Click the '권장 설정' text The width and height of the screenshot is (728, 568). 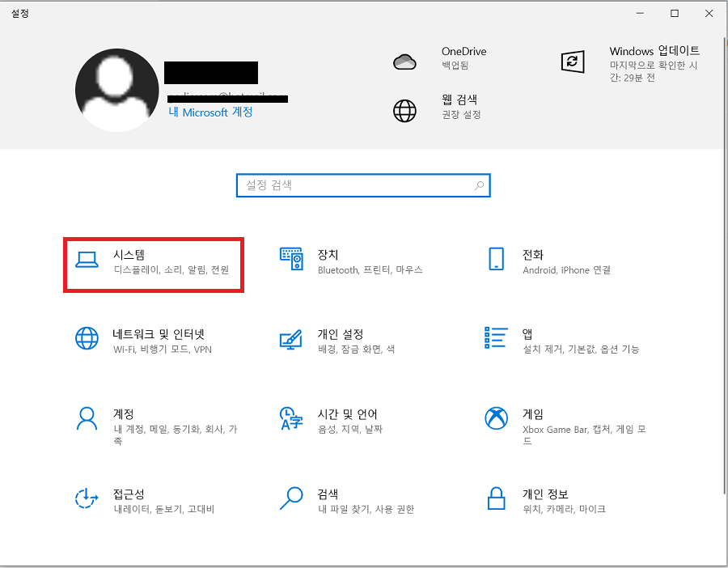coord(461,114)
